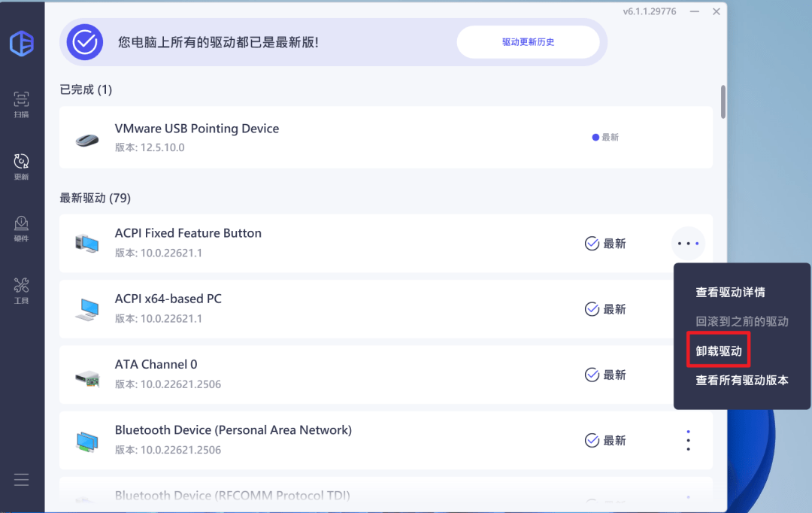The image size is (812, 513).
Task: Click the check icon next to ACPI Fixed Feature Button
Action: point(592,243)
